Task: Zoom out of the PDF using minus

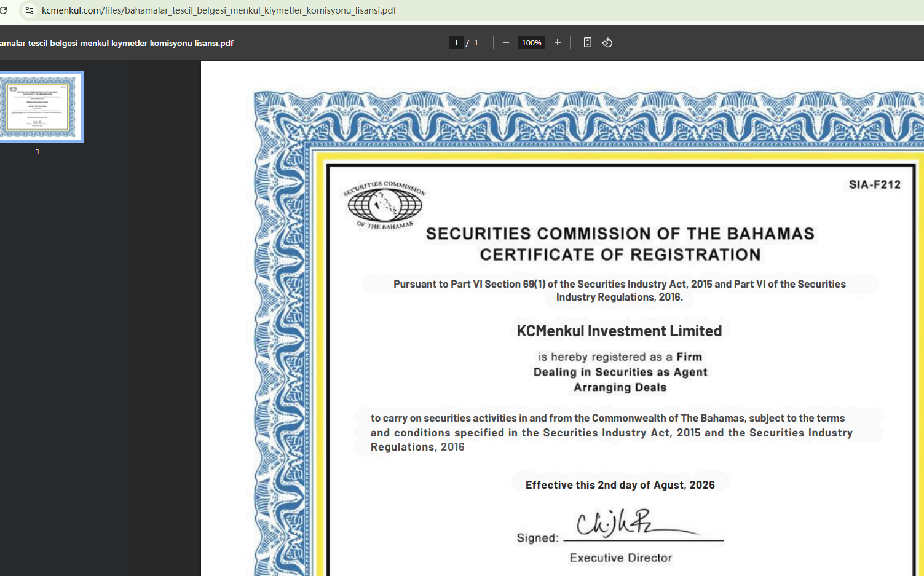Action: (x=505, y=43)
